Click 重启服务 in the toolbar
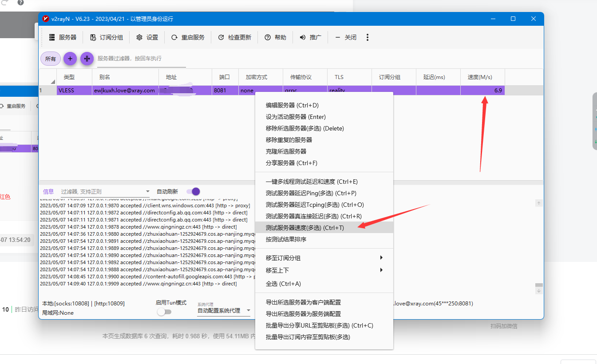The image size is (597, 364). click(188, 37)
